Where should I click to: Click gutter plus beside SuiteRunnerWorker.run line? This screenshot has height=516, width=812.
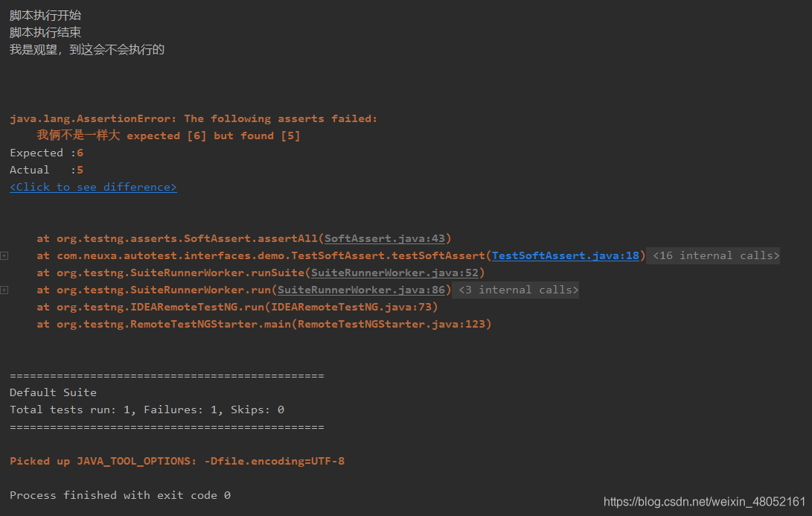[x=4, y=290]
